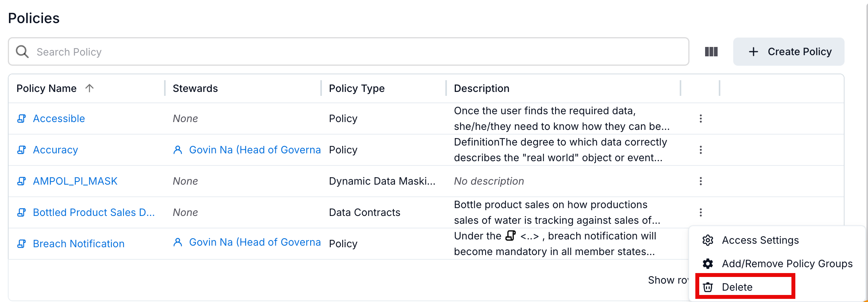The width and height of the screenshot is (868, 302).
Task: Open the three-dot menu for Accuracy policy
Action: (700, 150)
